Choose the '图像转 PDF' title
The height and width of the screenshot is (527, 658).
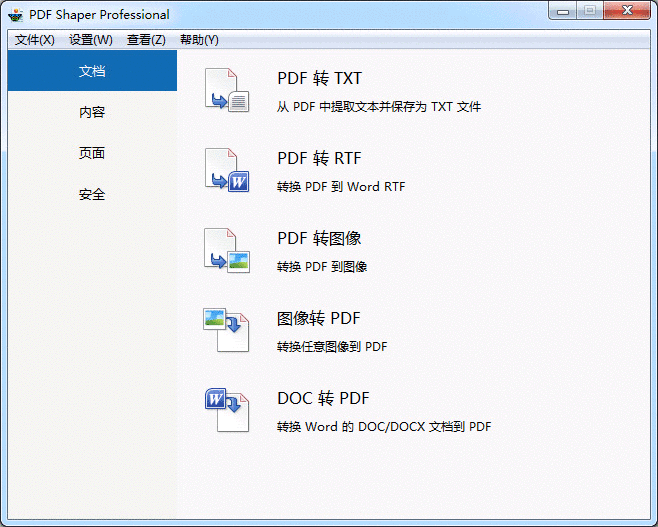point(319,318)
